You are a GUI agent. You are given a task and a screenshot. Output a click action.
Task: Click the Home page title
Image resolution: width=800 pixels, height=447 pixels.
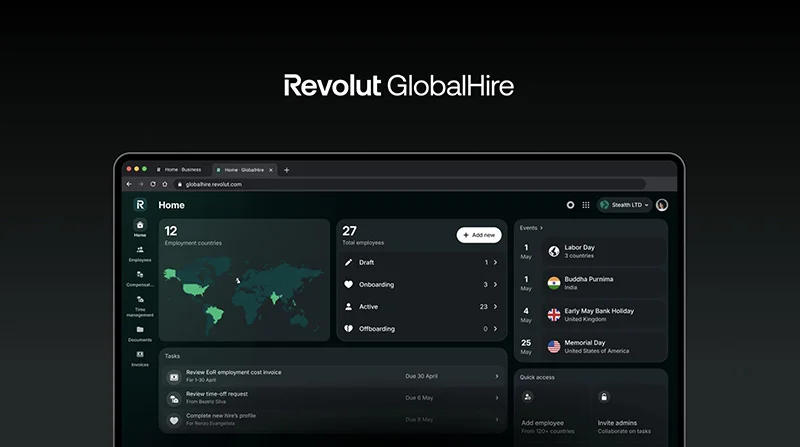[x=171, y=205]
